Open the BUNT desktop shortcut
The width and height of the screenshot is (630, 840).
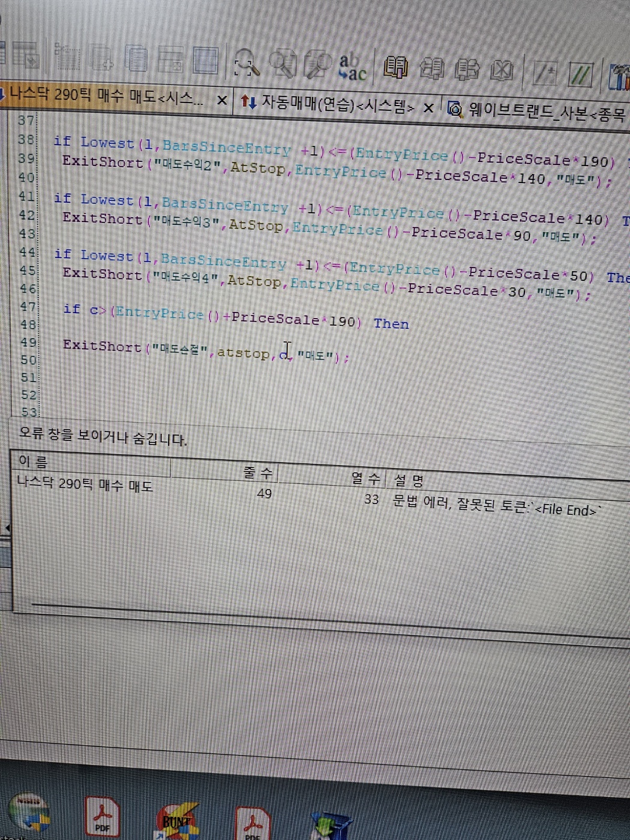click(177, 820)
